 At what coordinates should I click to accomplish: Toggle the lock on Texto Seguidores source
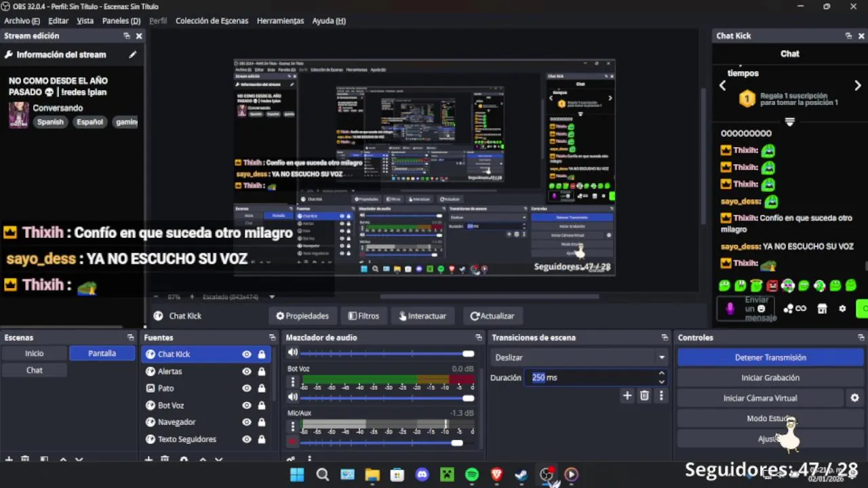pos(261,439)
